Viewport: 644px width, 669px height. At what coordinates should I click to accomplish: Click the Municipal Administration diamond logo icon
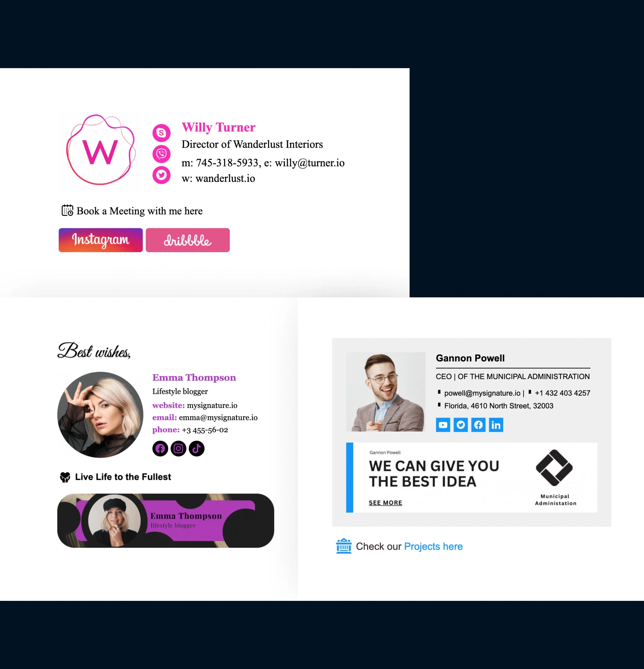click(554, 467)
